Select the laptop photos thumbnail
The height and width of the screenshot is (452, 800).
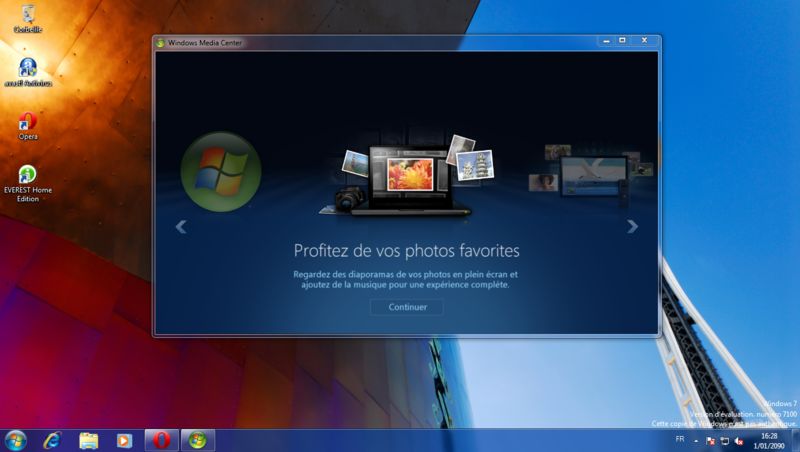408,176
